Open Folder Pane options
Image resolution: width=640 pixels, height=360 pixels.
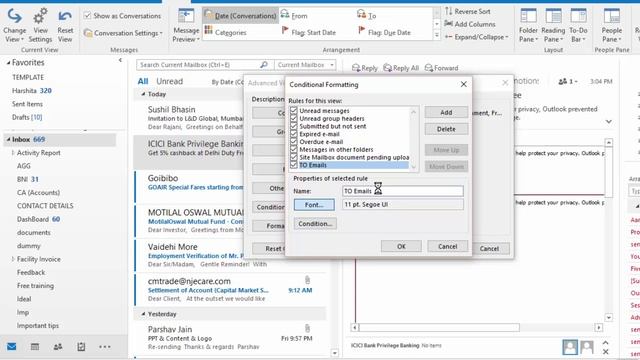[528, 25]
